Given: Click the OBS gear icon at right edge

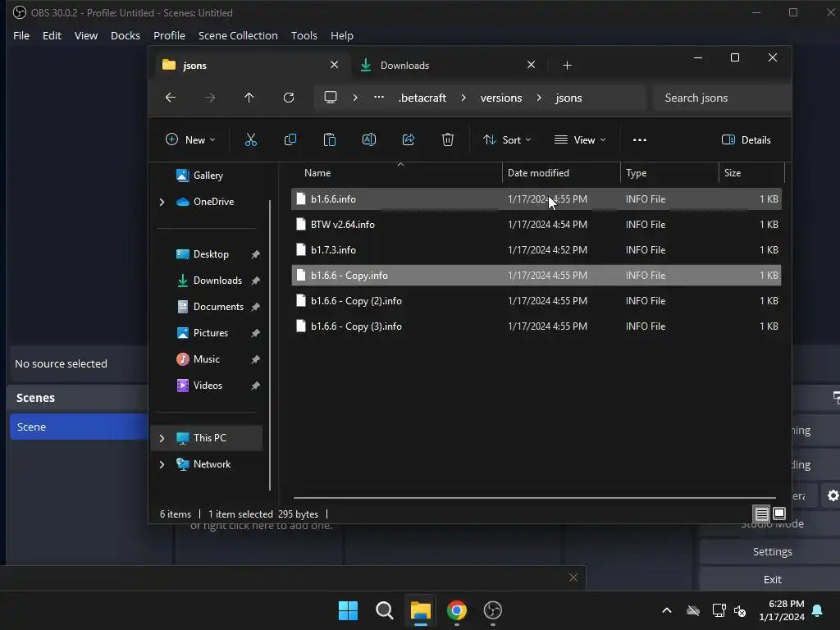Looking at the screenshot, I should click(x=833, y=495).
